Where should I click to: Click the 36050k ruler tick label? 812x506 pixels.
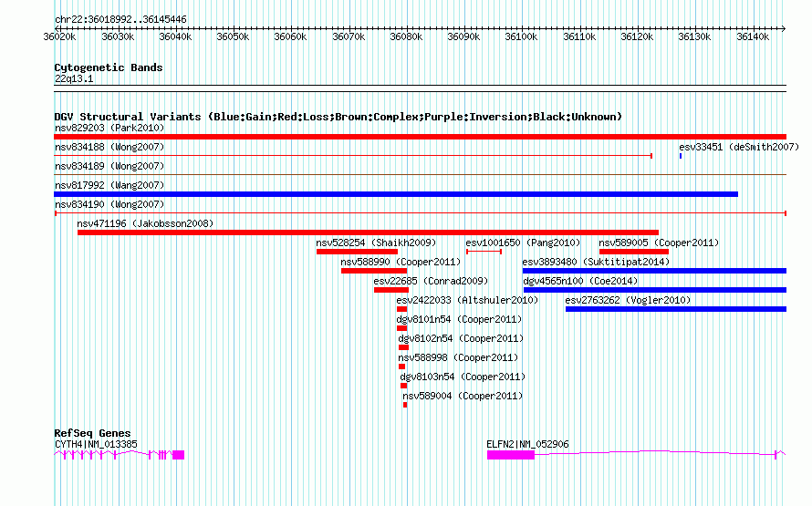(x=233, y=36)
